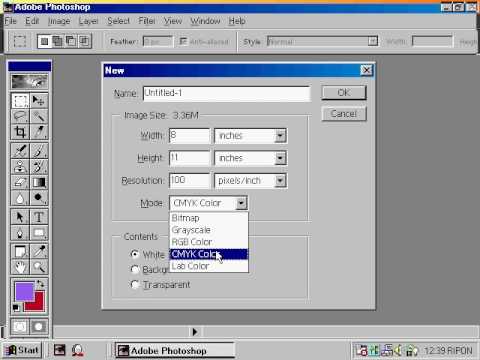The width and height of the screenshot is (480, 360).
Task: Click the Name field containing Untitled-1
Action: 227,93
